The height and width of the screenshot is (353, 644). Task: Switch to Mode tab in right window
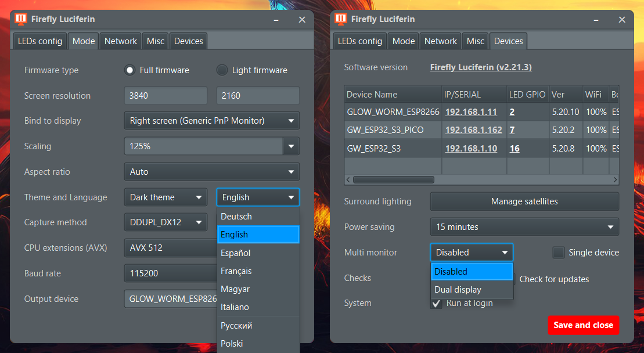pos(404,41)
